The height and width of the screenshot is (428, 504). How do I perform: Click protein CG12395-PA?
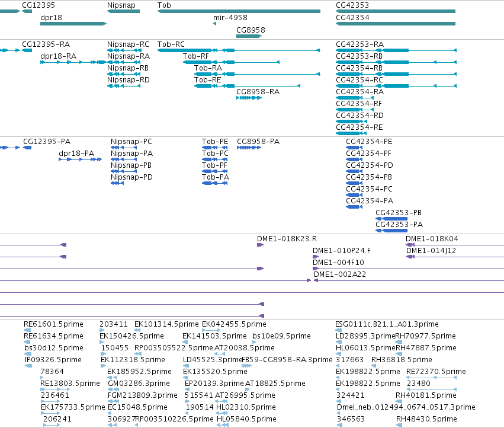click(27, 148)
